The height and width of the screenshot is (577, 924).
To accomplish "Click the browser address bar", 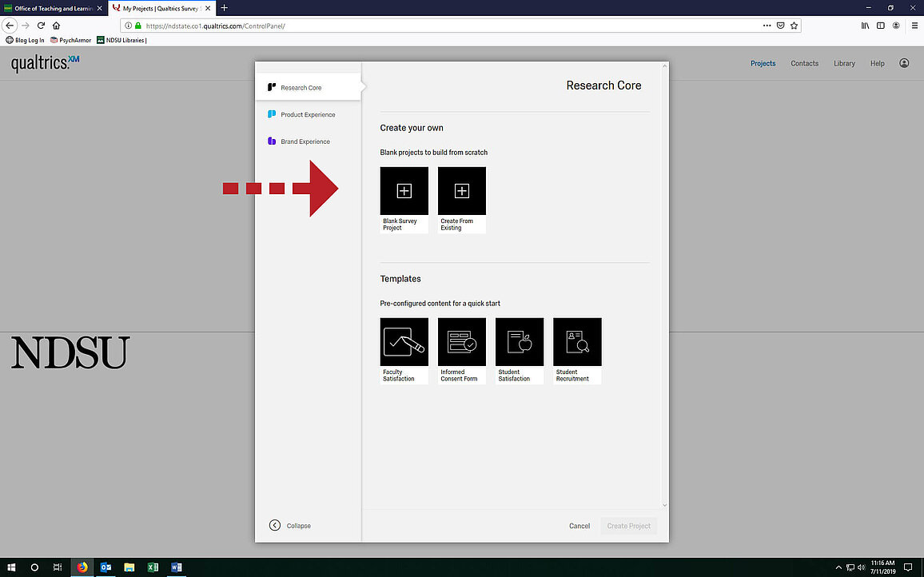I will pyautogui.click(x=448, y=26).
